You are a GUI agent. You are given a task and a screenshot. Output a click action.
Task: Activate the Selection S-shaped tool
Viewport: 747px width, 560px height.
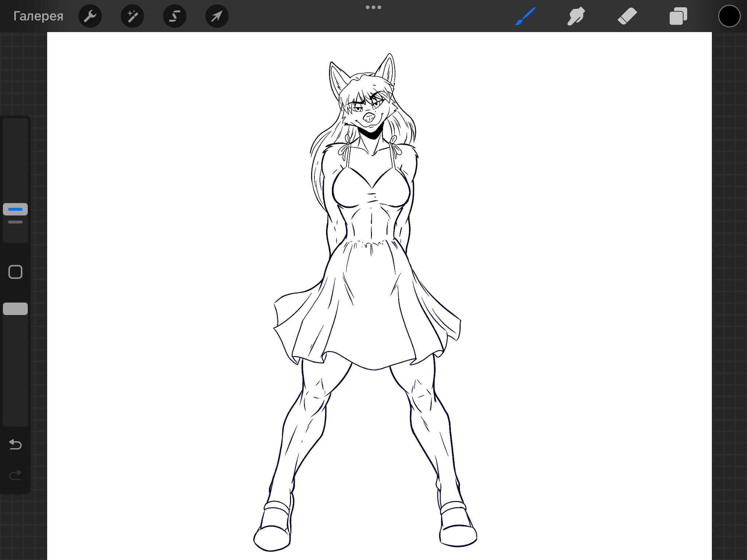click(174, 16)
